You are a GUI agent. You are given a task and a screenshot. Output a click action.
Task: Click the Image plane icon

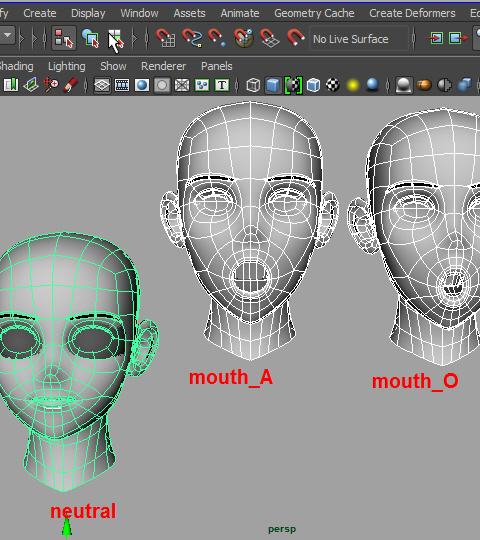coord(31,85)
